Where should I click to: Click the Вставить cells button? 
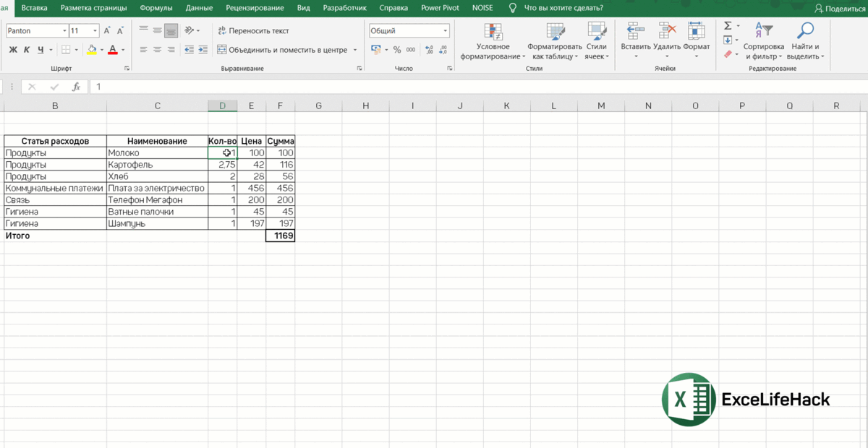coord(636,40)
